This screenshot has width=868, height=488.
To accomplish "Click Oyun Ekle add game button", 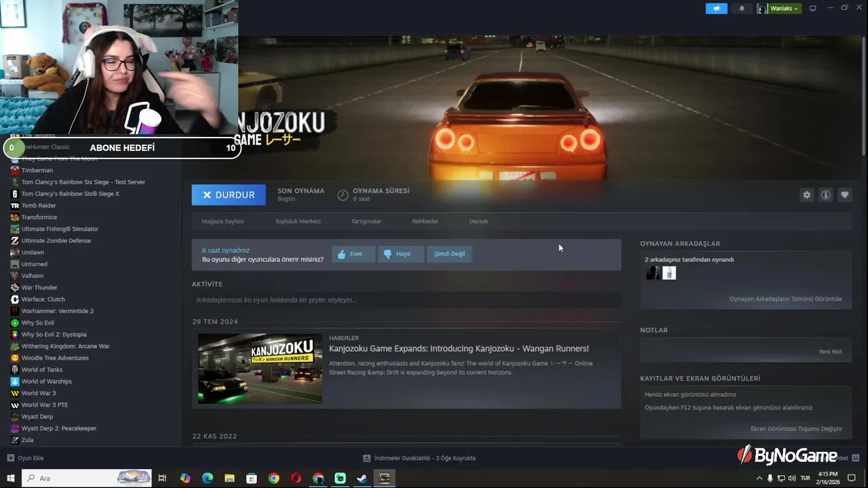I will click(25, 458).
